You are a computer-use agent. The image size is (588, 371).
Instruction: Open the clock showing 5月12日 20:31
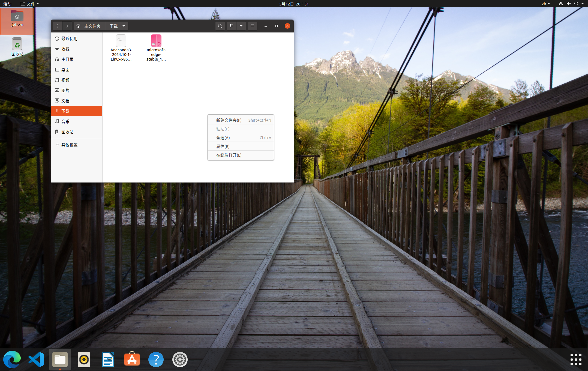click(294, 4)
